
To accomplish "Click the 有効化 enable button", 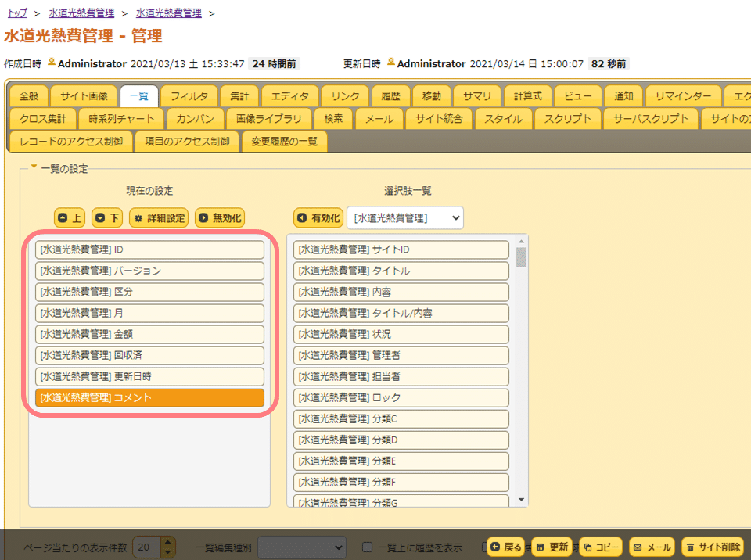I will [x=318, y=218].
